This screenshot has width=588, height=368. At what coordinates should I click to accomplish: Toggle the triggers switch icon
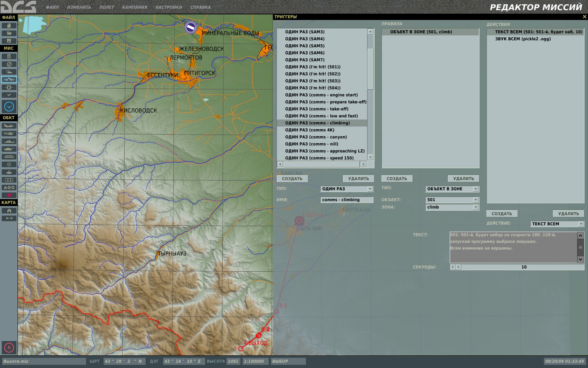[x=9, y=80]
